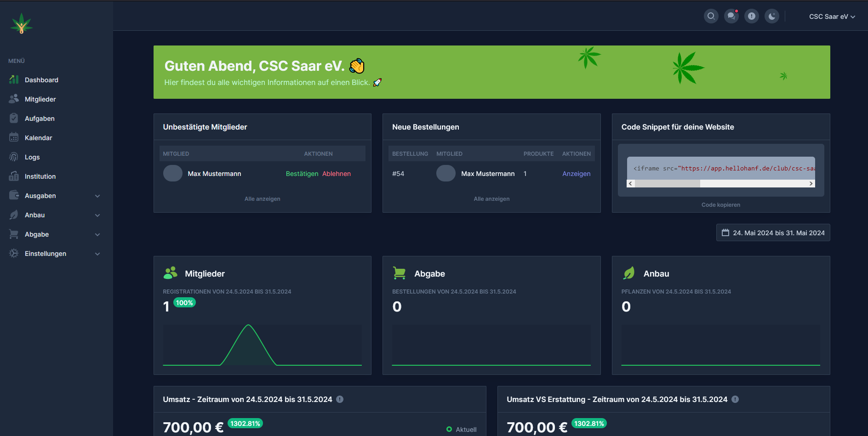Click the hemp leaf logo
The width and height of the screenshot is (868, 436).
pos(21,24)
